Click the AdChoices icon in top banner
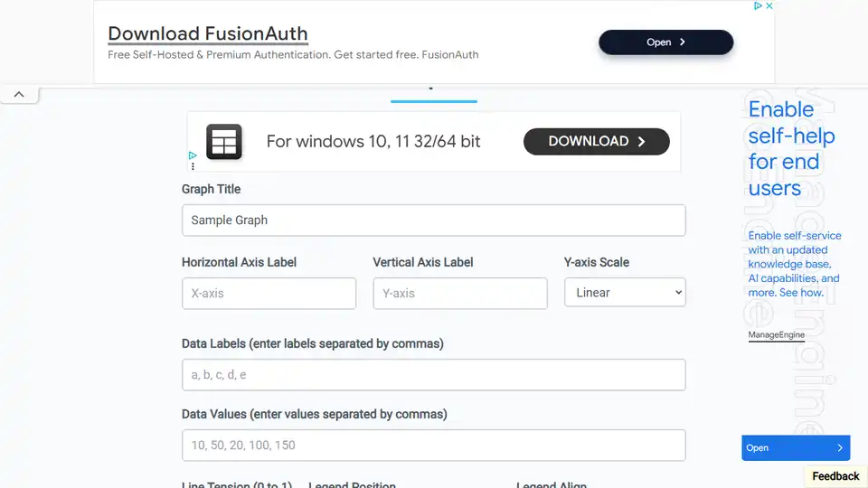 [758, 5]
